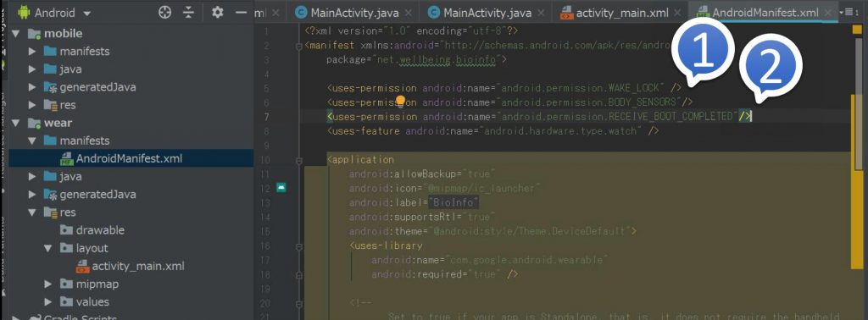The image size is (868, 320).
Task: Click the BODY_SENSORS permission value
Action: [589, 102]
